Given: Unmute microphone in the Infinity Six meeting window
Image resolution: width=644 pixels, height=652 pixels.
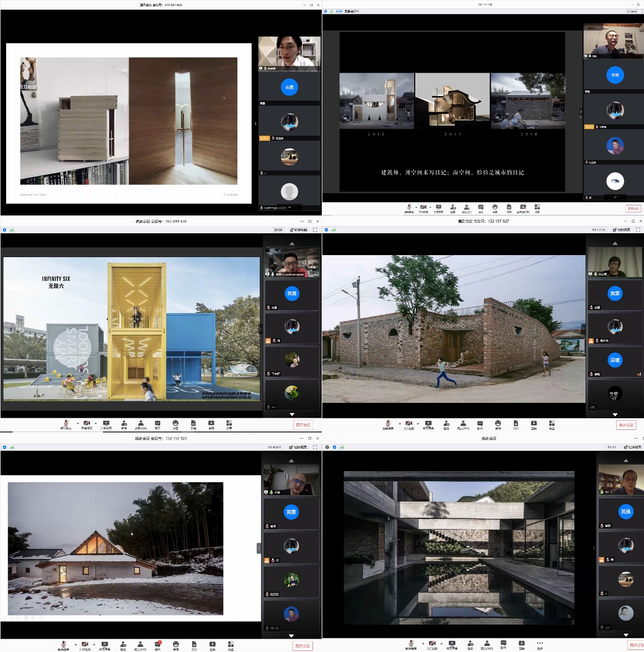Looking at the screenshot, I should [x=66, y=424].
